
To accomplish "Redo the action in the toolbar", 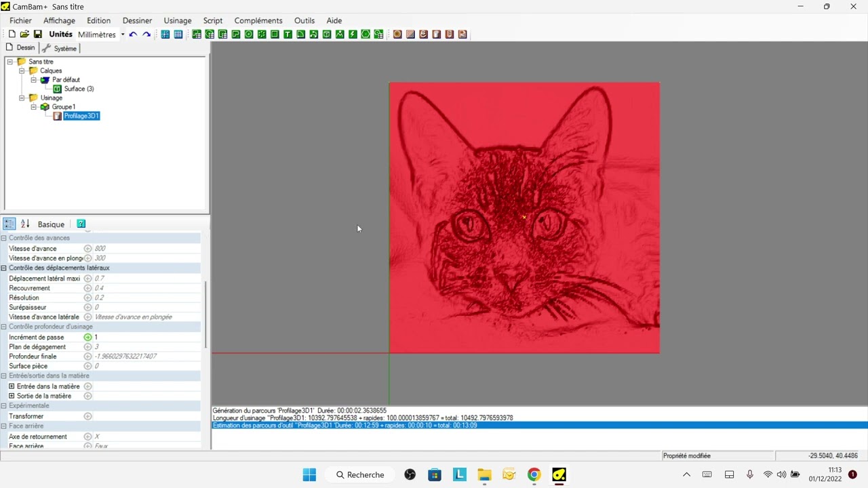I will click(146, 34).
